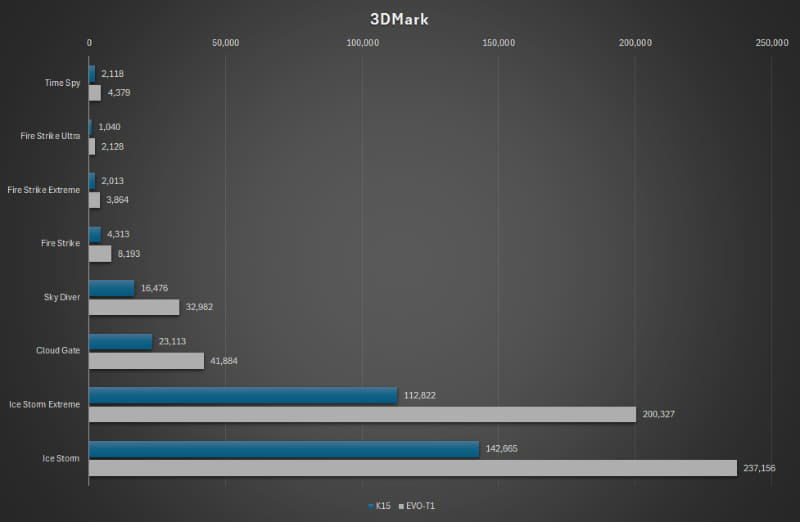Click the gray Sky Diver bar 32,982
Image resolution: width=800 pixels, height=522 pixels.
(134, 307)
